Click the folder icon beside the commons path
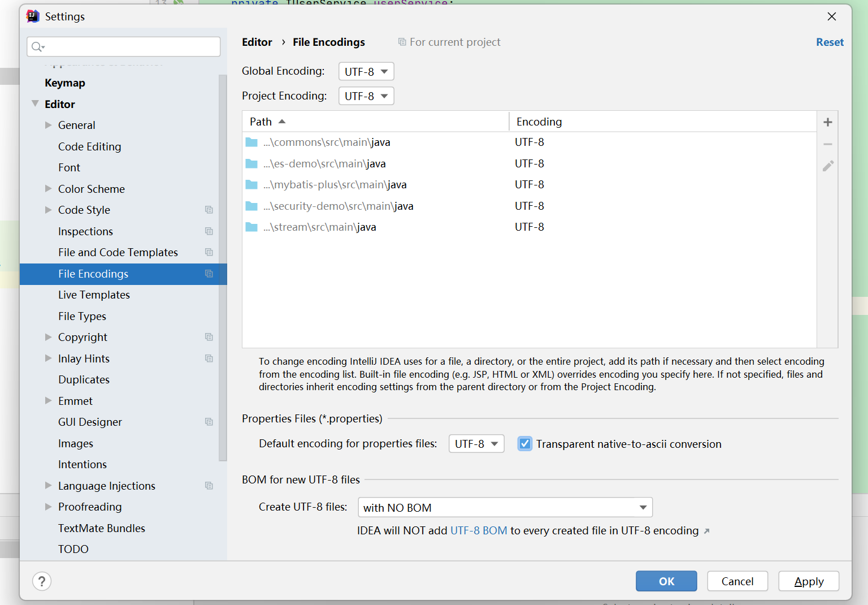The height and width of the screenshot is (605, 868). pyautogui.click(x=251, y=142)
